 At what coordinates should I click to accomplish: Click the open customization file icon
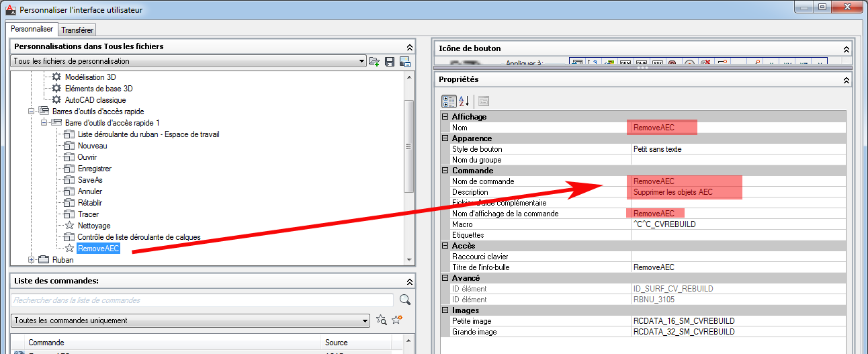click(375, 62)
